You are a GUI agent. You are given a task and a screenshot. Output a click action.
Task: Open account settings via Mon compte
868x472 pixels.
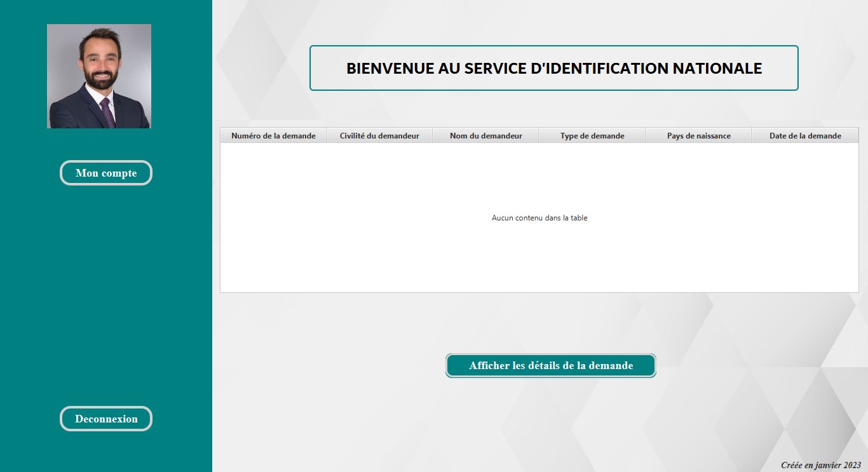click(x=105, y=172)
